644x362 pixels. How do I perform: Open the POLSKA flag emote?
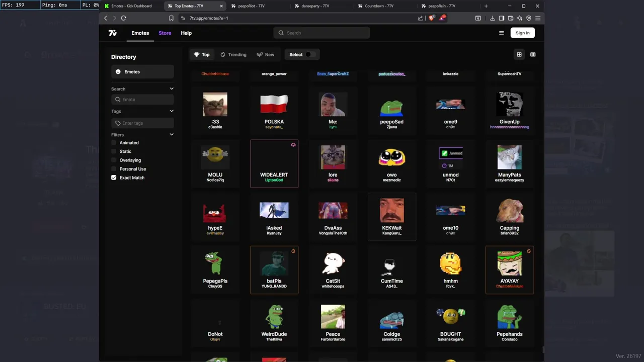(x=274, y=110)
